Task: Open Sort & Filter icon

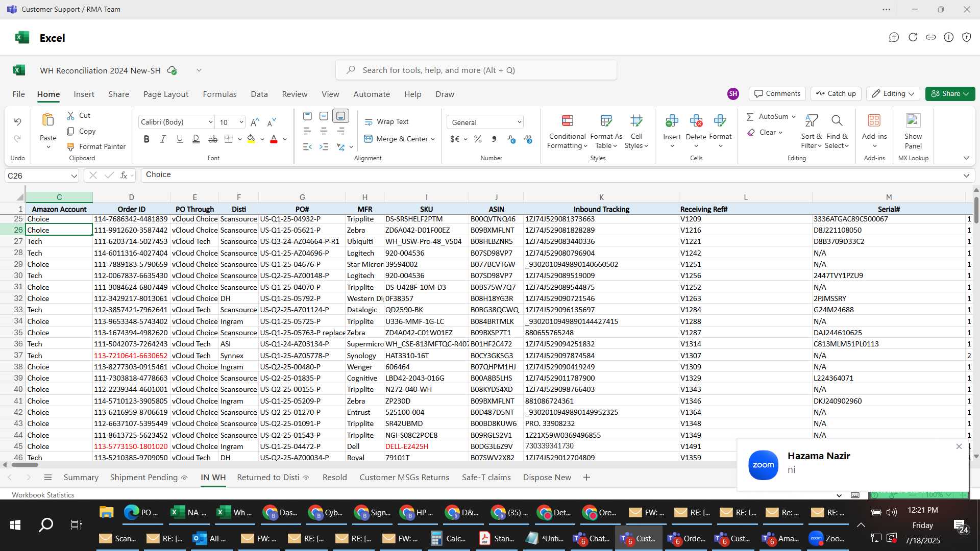Action: pos(811,120)
